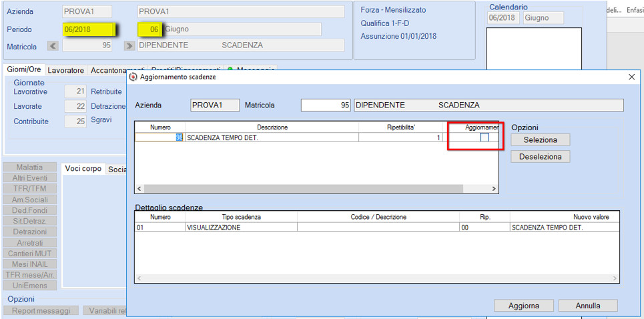Screen dimensions: 644x319
Task: Click the Numero column header in upper grid
Action: pos(160,127)
